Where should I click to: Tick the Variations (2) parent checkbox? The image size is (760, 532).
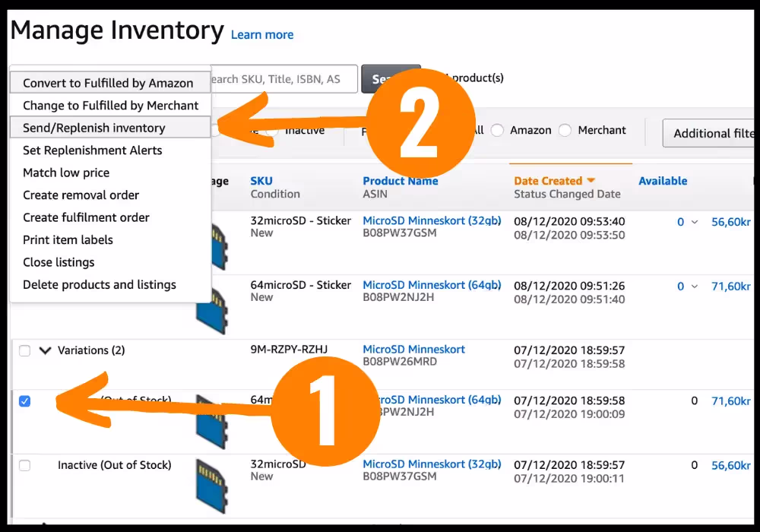[x=25, y=351]
